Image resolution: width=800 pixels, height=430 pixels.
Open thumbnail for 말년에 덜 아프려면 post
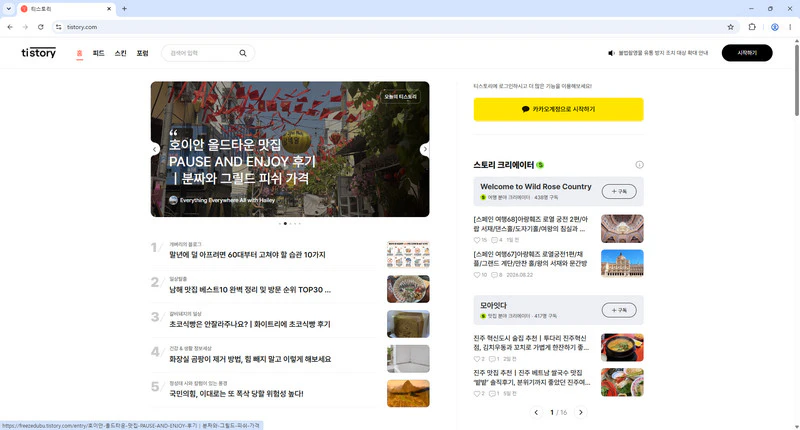click(408, 254)
